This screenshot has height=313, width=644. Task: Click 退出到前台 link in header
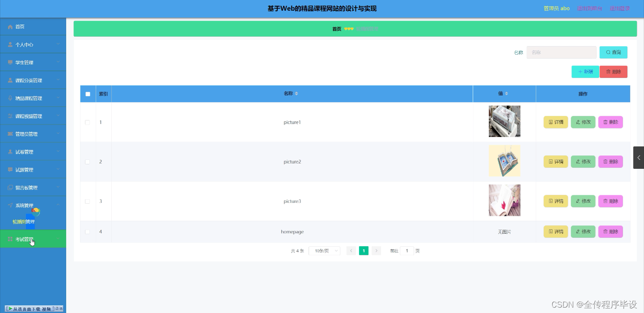pyautogui.click(x=589, y=9)
